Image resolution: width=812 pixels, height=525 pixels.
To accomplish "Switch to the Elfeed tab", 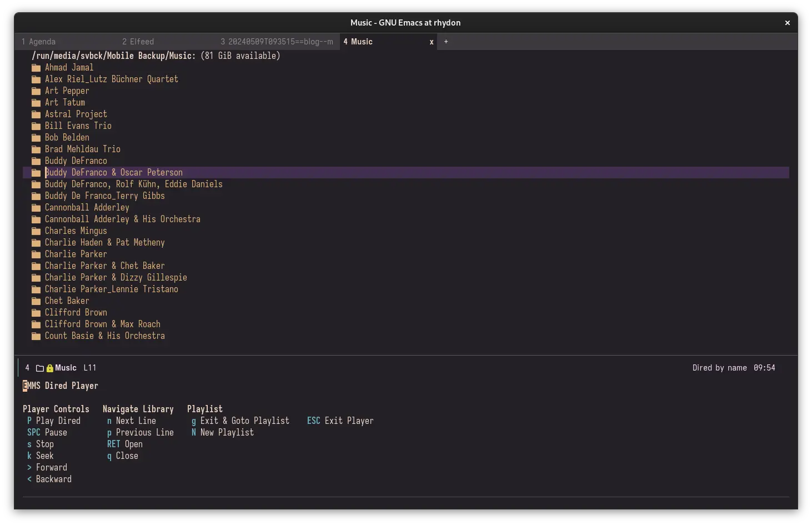I will (x=138, y=42).
